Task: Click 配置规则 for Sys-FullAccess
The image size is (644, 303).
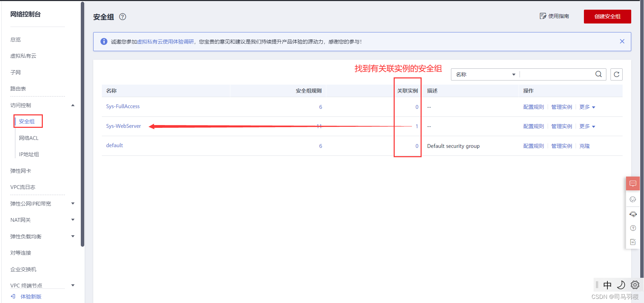Action: pos(534,107)
